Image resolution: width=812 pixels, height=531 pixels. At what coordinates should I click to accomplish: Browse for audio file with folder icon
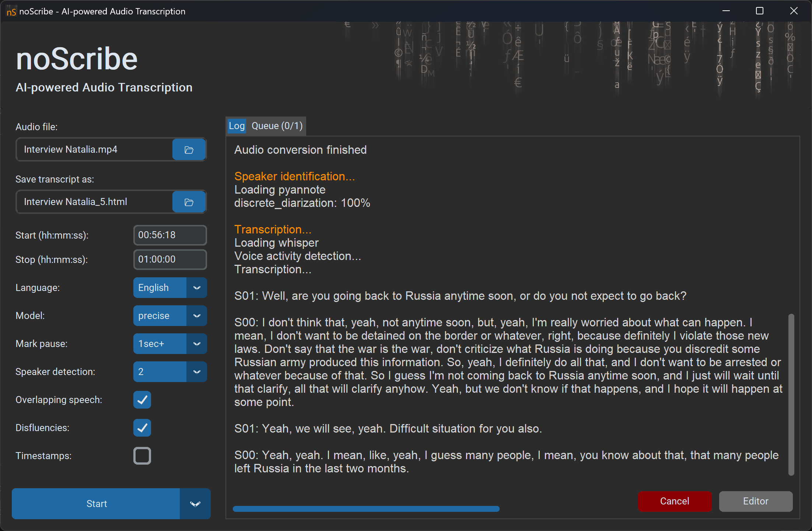(x=189, y=150)
